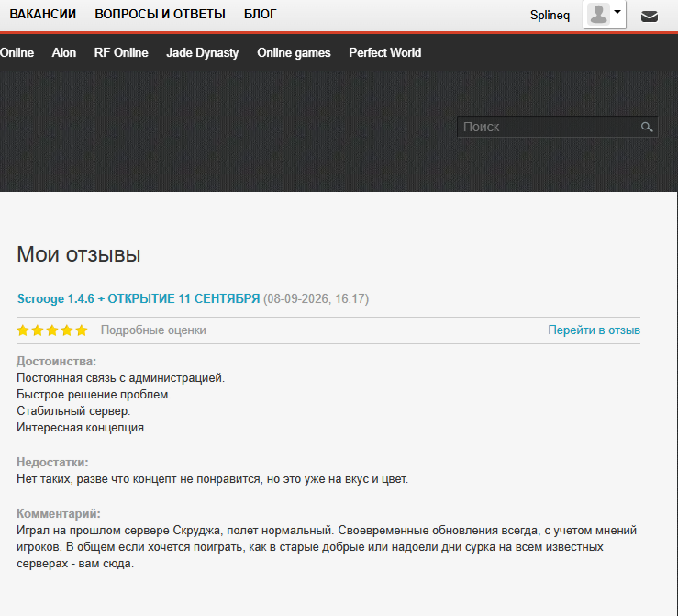Open ВОПРОСЫ И ОТВЕТЫ section
The image size is (678, 616).
[x=160, y=15]
